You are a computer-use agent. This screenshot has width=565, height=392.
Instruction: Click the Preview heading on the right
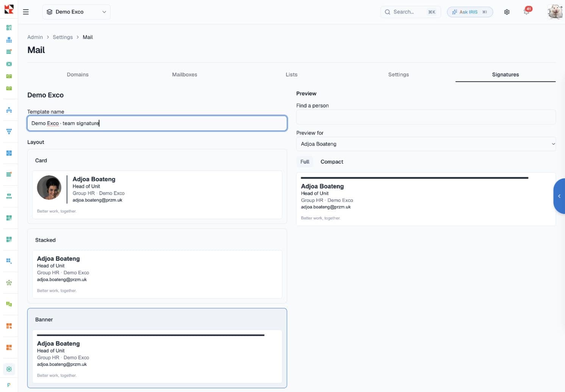[x=306, y=94]
